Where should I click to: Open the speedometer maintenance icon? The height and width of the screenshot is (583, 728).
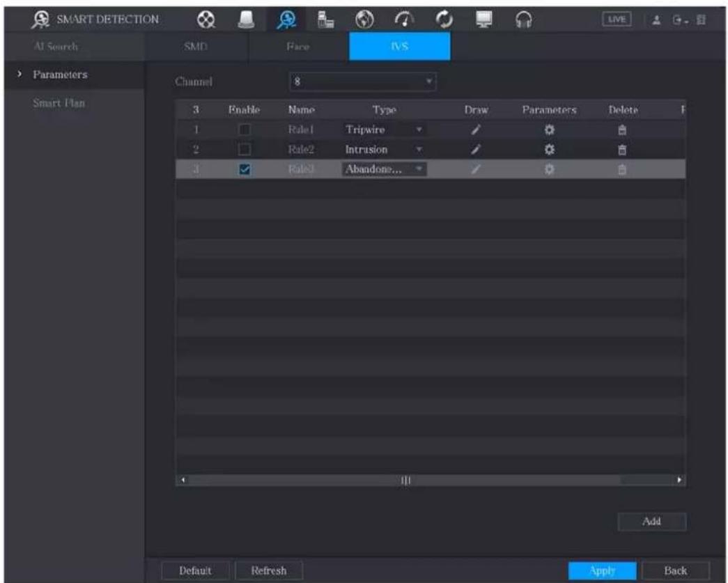pos(404,20)
